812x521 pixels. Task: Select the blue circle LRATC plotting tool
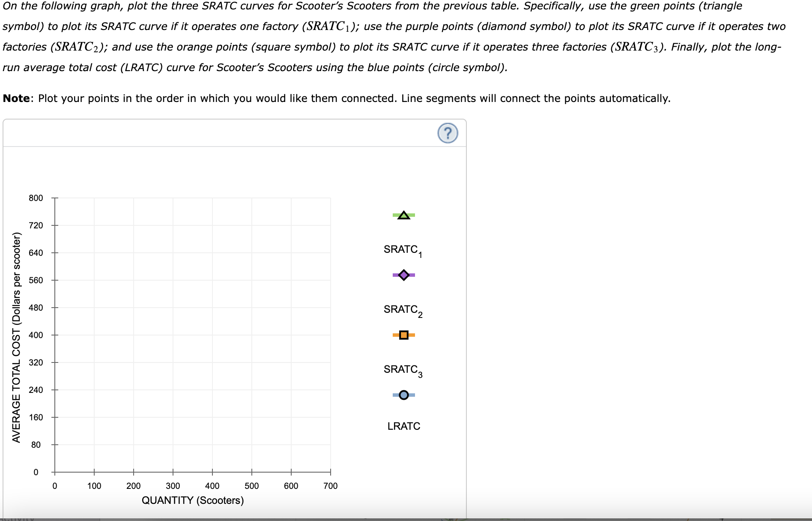point(403,395)
